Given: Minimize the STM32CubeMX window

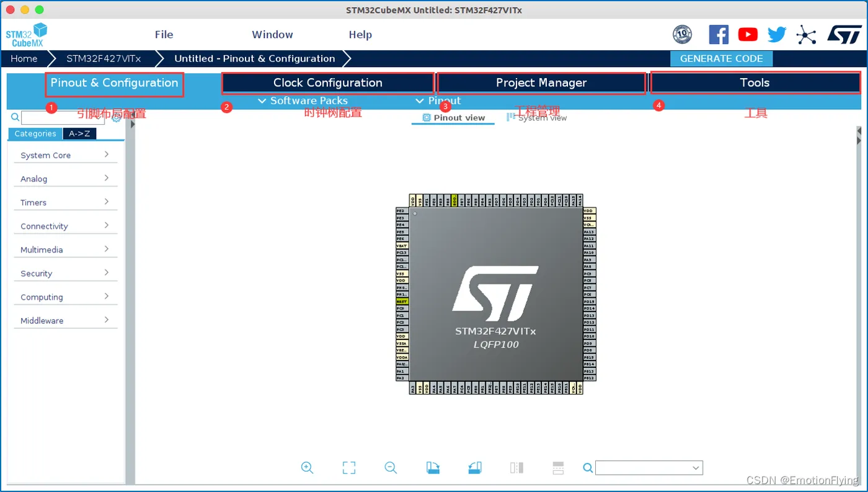Looking at the screenshot, I should pyautogui.click(x=25, y=10).
